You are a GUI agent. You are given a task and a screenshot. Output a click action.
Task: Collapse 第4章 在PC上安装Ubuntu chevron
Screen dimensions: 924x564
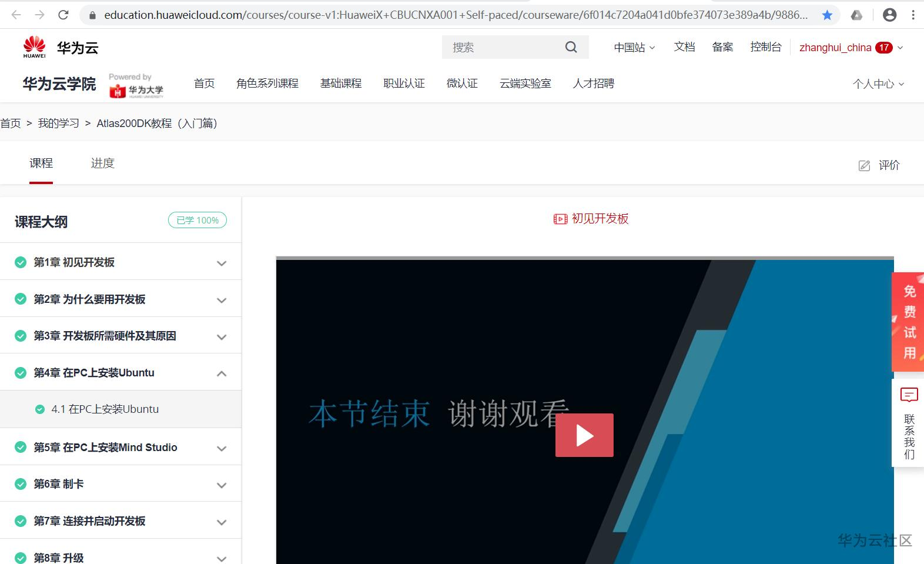(x=222, y=373)
